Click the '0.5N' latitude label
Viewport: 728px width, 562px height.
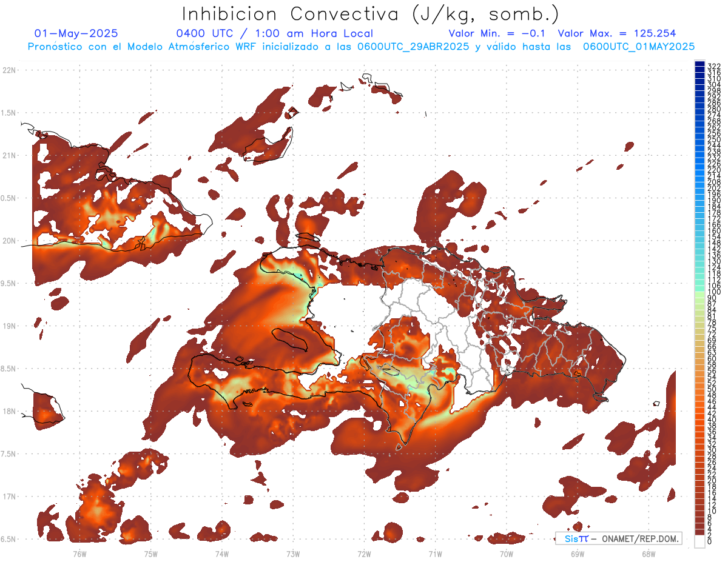[x=8, y=198]
